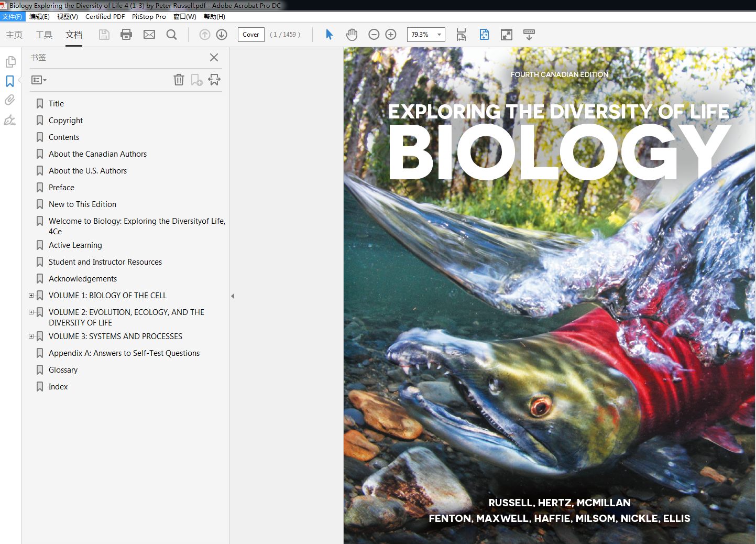This screenshot has height=544, width=756.
Task: Jump to the Copyright bookmark
Action: [65, 120]
